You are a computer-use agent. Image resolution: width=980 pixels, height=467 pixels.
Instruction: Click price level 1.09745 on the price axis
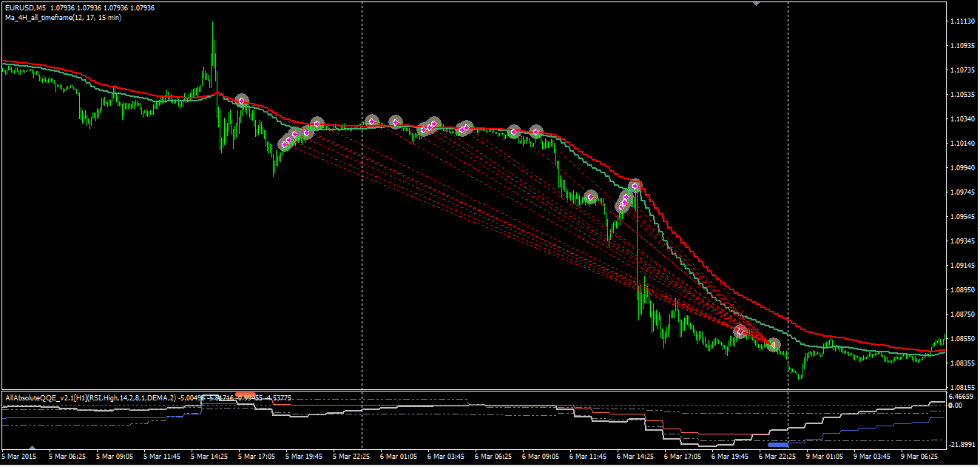(961, 192)
